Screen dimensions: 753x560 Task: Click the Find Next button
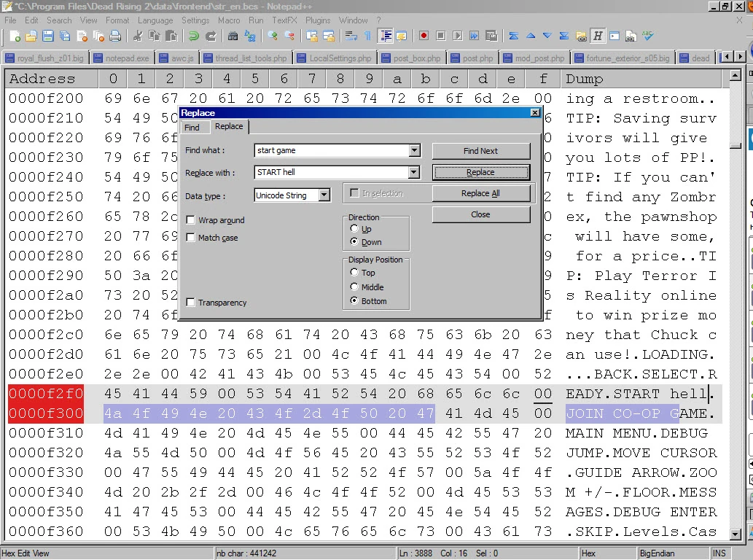point(480,151)
